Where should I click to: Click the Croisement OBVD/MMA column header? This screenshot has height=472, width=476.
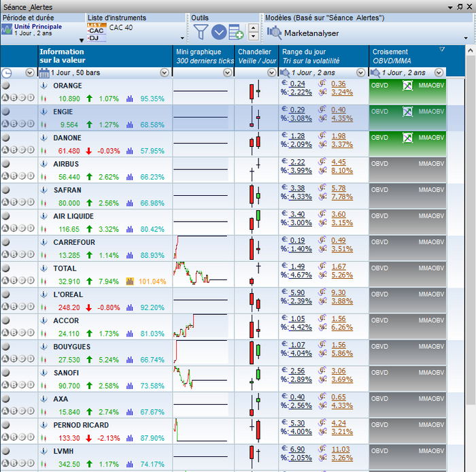click(408, 56)
